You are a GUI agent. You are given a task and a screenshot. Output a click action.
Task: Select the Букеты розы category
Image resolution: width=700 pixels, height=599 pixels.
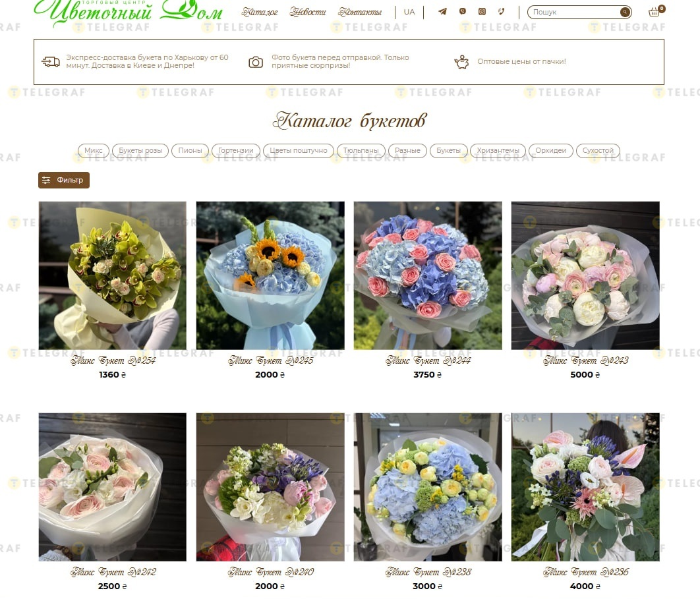tap(140, 151)
